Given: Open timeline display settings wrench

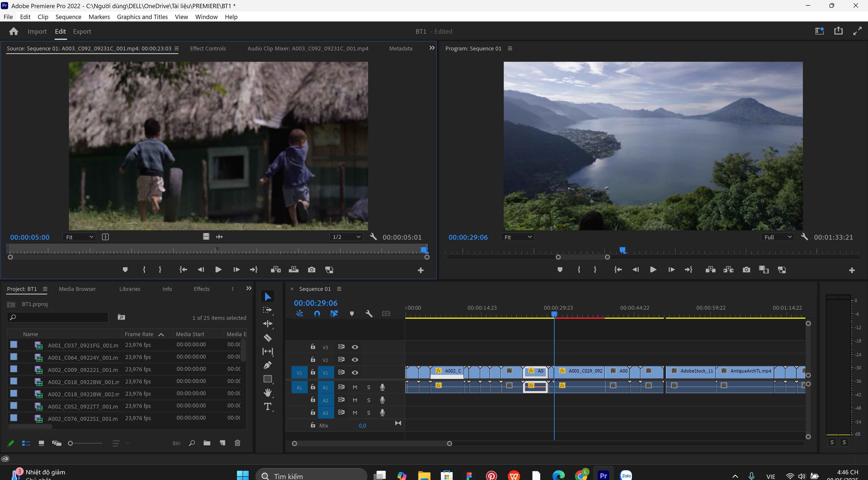Looking at the screenshot, I should point(369,314).
